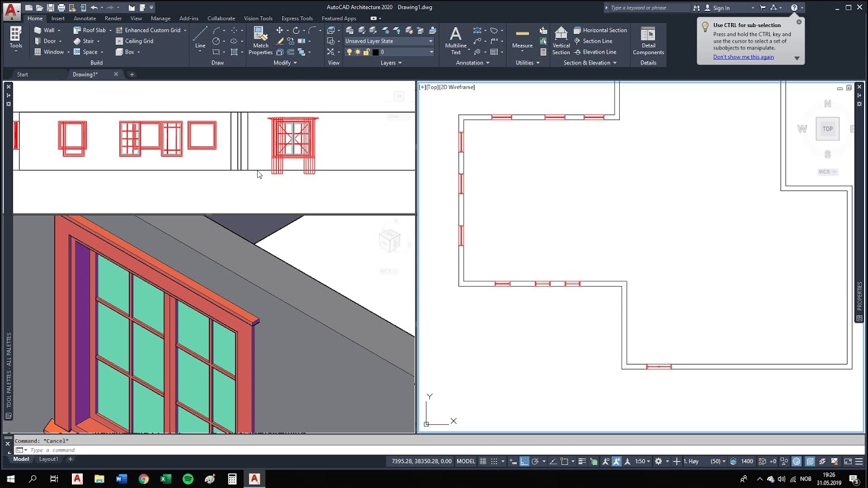Expand the Modify panel
The image size is (868, 488).
[x=285, y=62]
